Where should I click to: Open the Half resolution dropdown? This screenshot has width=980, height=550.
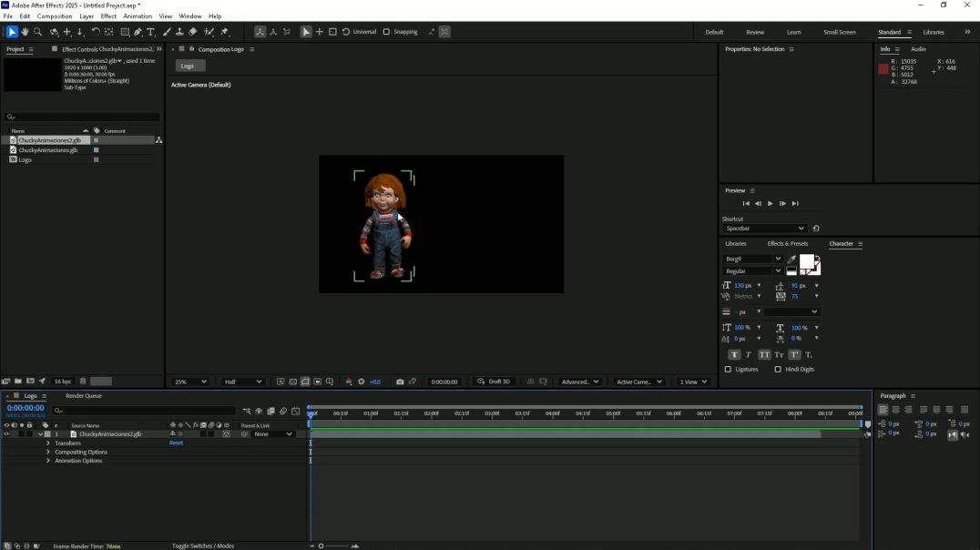pyautogui.click(x=243, y=382)
